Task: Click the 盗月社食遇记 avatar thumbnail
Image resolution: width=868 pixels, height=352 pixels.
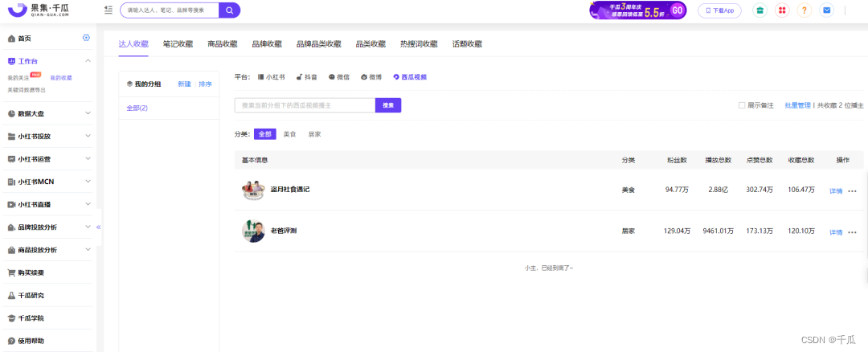Action: tap(253, 190)
